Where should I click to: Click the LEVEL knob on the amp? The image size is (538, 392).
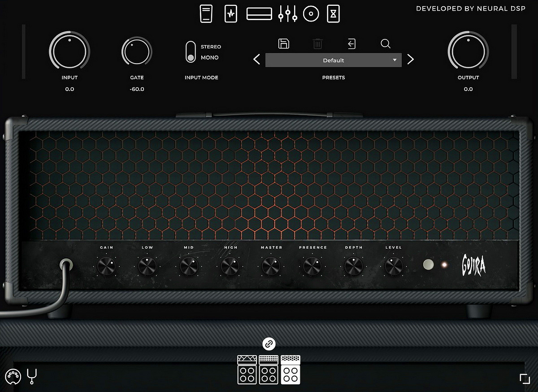tap(394, 267)
